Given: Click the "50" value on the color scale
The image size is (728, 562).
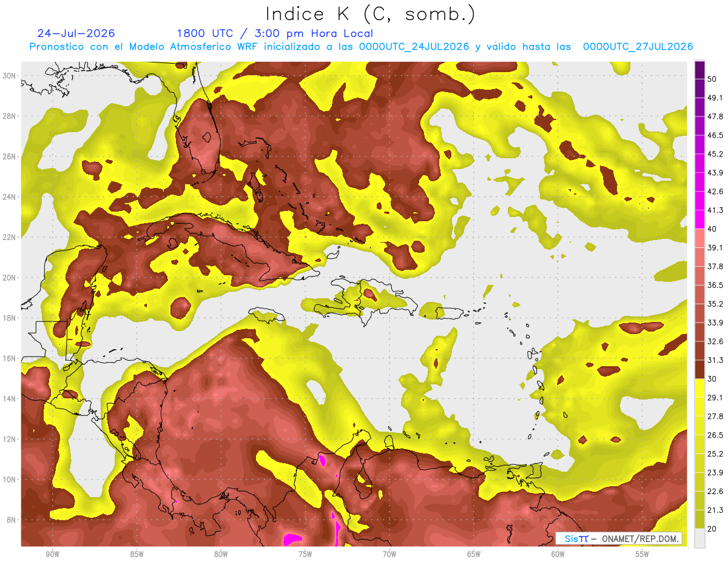Looking at the screenshot, I should (713, 79).
